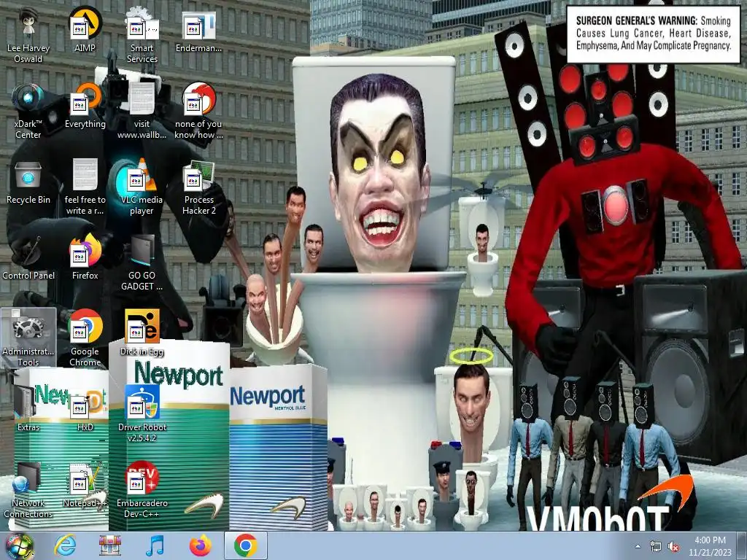Open the Enderman shortcut

point(198,31)
